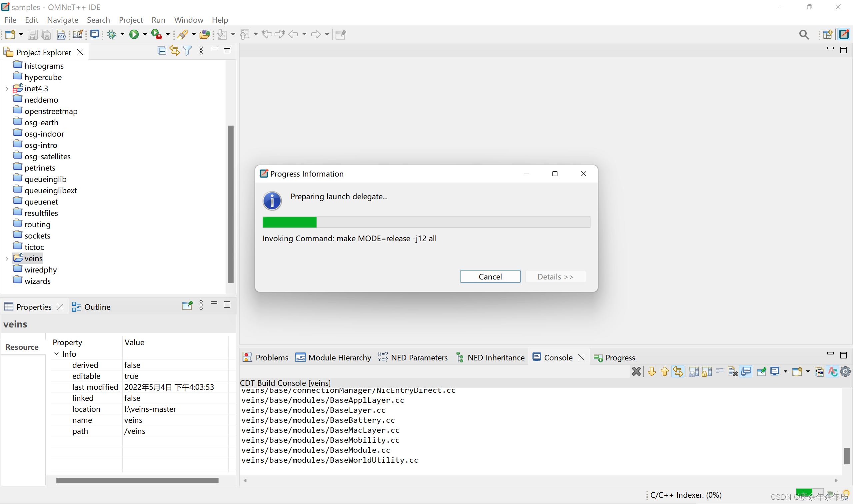Click the console Build settings gear icon
The width and height of the screenshot is (853, 504).
[845, 371]
